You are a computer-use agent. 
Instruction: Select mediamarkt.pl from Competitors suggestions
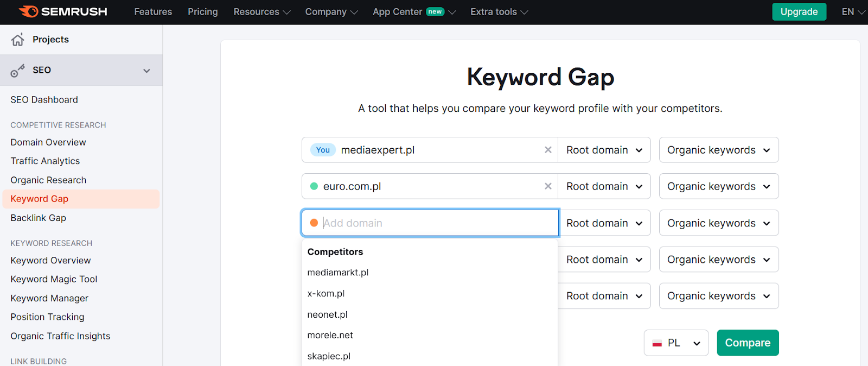[x=338, y=273]
